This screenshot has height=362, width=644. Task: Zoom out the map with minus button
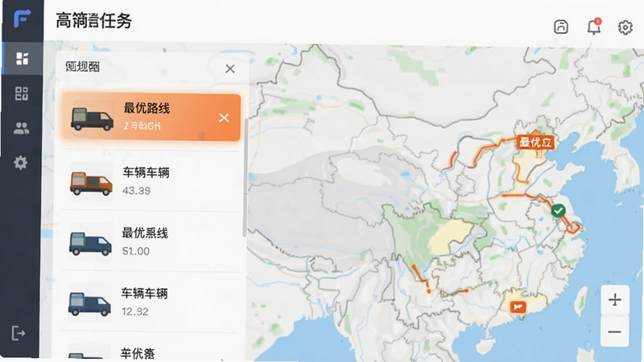[x=615, y=331]
